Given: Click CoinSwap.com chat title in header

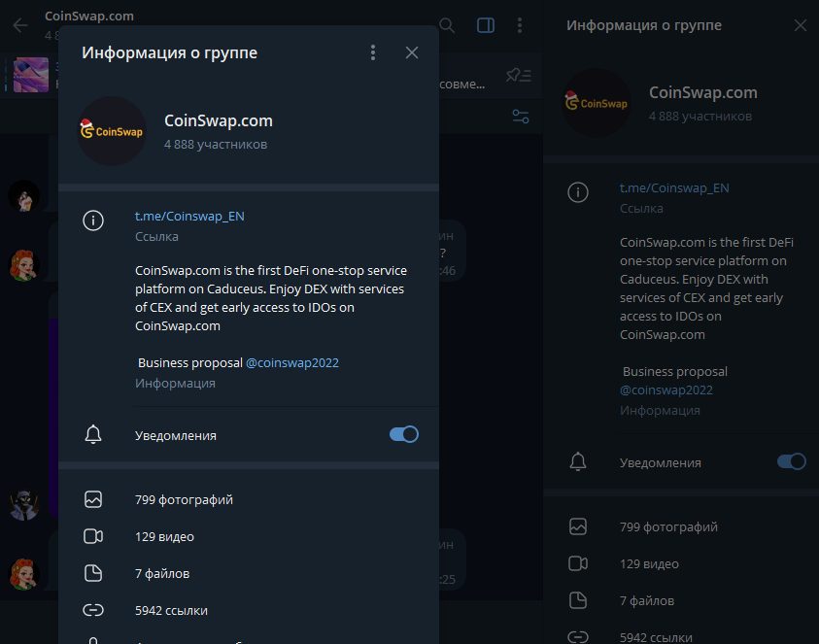Looking at the screenshot, I should (x=89, y=17).
